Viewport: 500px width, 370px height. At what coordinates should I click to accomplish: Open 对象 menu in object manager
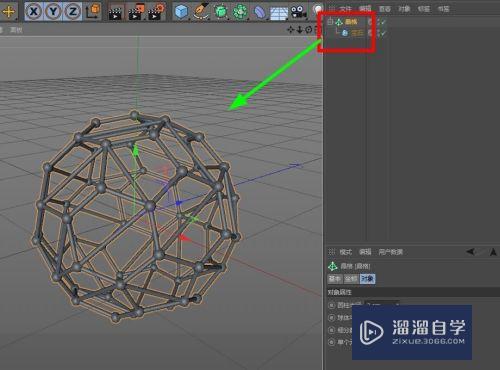point(404,9)
